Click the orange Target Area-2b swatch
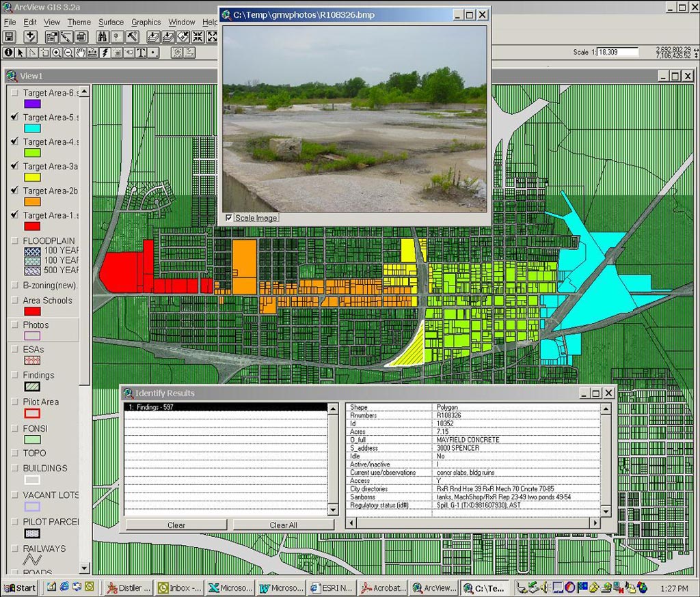 [x=32, y=202]
